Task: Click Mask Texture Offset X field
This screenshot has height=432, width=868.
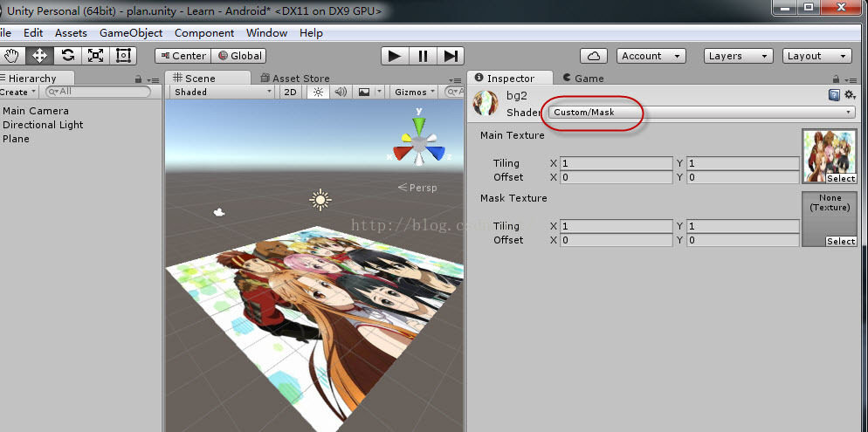Action: [617, 240]
